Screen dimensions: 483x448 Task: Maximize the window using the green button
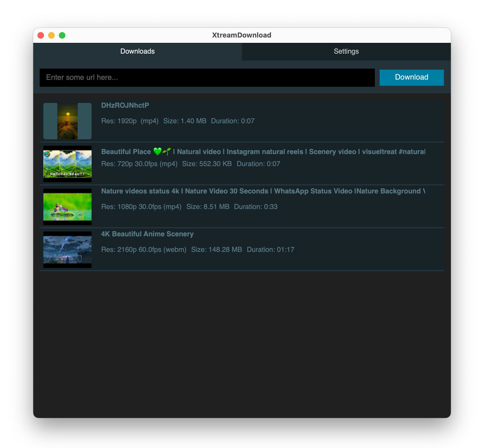pyautogui.click(x=62, y=35)
